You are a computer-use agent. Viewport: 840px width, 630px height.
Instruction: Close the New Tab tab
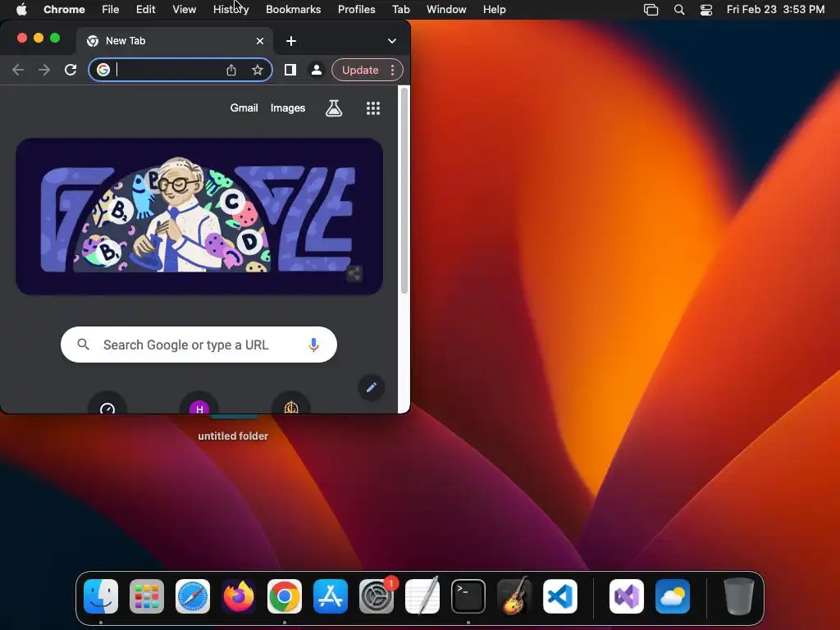[x=260, y=41]
